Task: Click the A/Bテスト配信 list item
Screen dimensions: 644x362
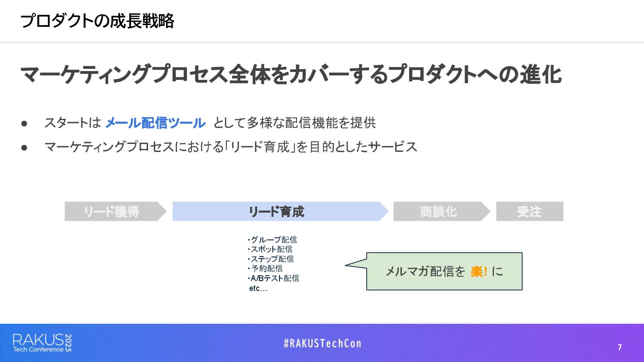Action: (273, 278)
